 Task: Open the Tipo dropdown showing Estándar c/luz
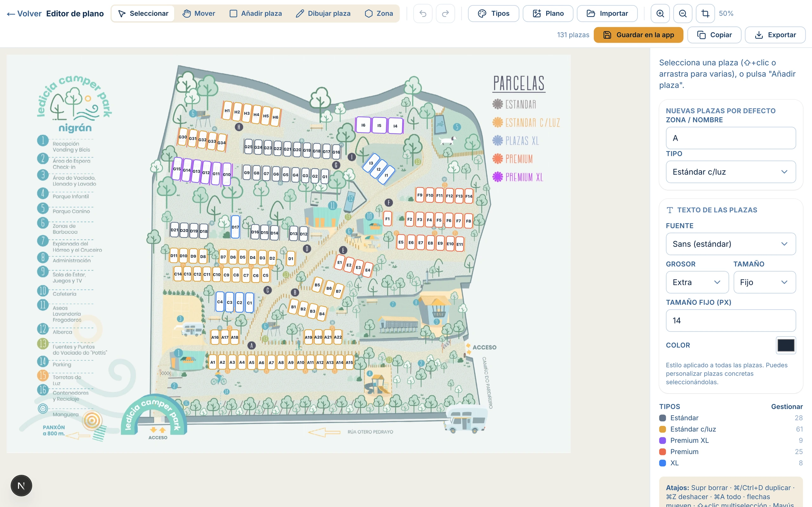coord(730,172)
